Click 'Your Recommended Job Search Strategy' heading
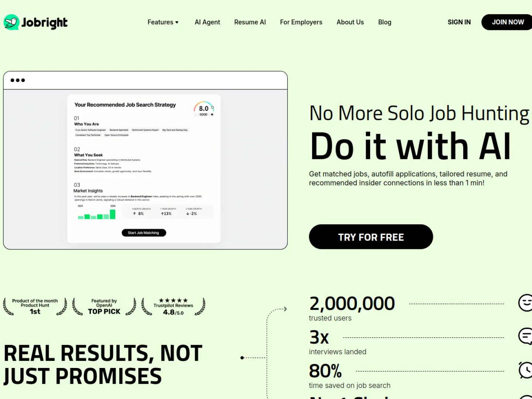Viewport: 532px width, 399px height. point(125,105)
